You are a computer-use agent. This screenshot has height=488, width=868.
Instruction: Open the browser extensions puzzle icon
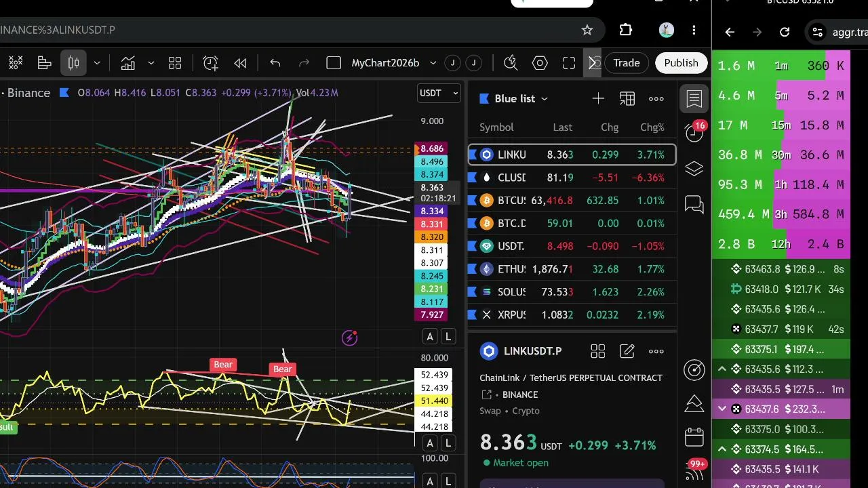click(626, 30)
